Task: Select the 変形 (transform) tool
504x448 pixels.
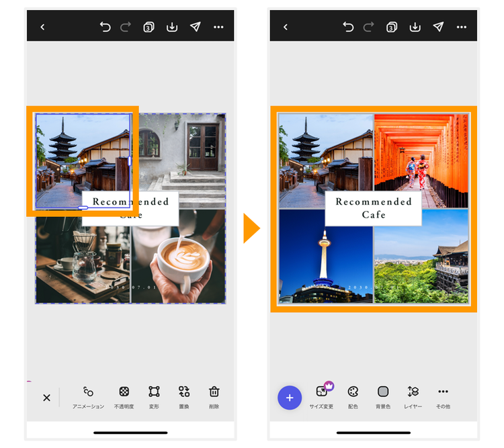Action: pos(154,398)
